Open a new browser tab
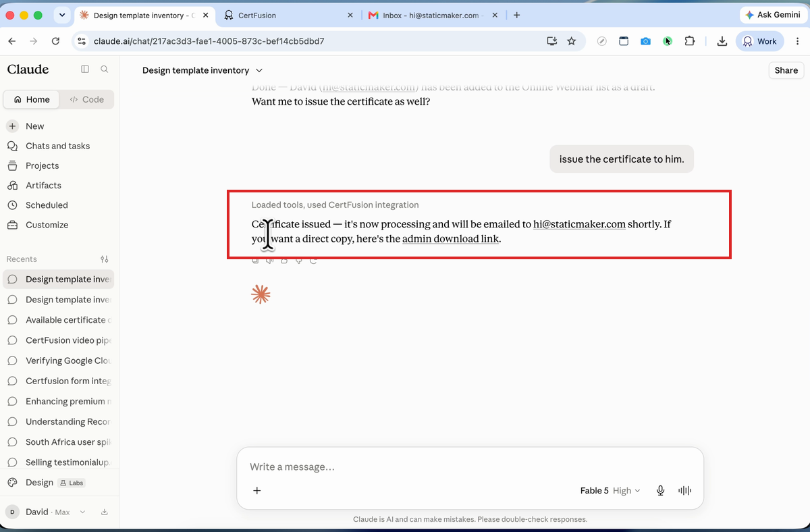The width and height of the screenshot is (810, 532). click(517, 15)
